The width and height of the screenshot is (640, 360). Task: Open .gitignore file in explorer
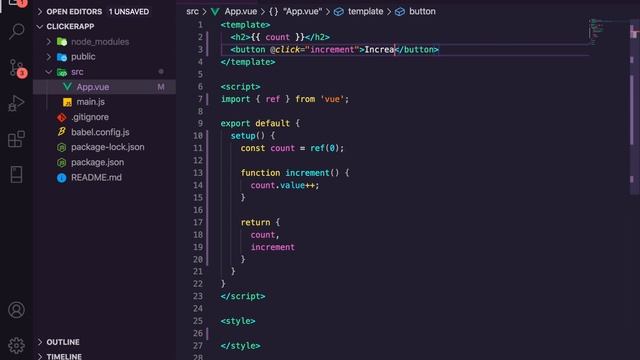pyautogui.click(x=90, y=117)
